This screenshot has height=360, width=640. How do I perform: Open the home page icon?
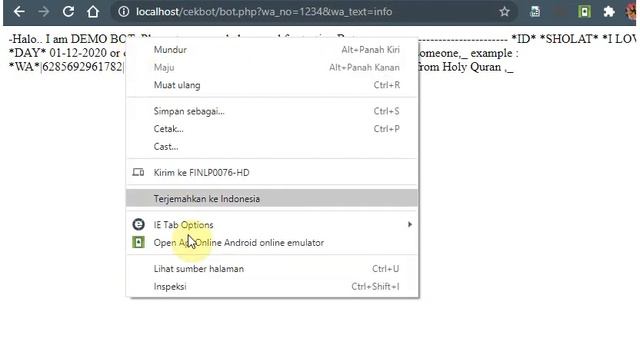pyautogui.click(x=93, y=11)
